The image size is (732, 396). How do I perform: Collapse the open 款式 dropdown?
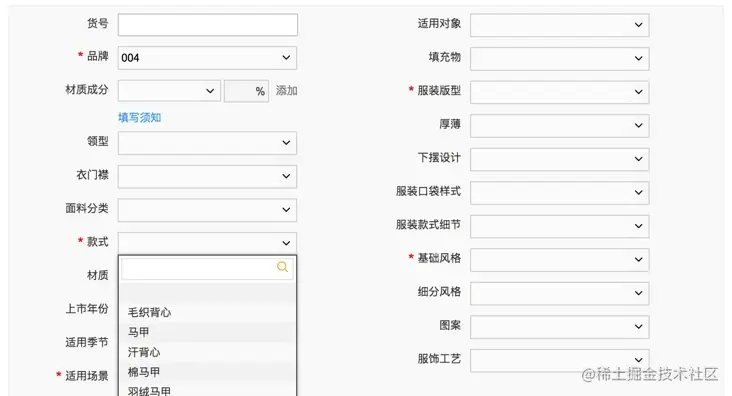click(x=207, y=243)
